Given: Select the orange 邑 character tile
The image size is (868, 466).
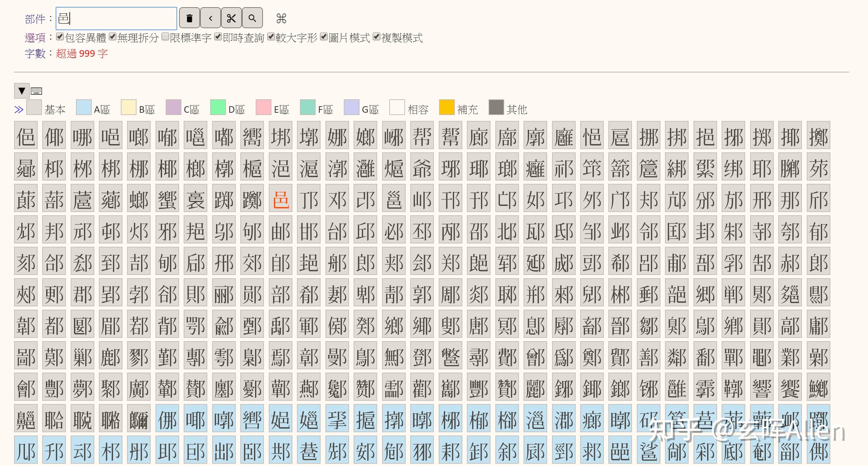Looking at the screenshot, I should click(281, 198).
